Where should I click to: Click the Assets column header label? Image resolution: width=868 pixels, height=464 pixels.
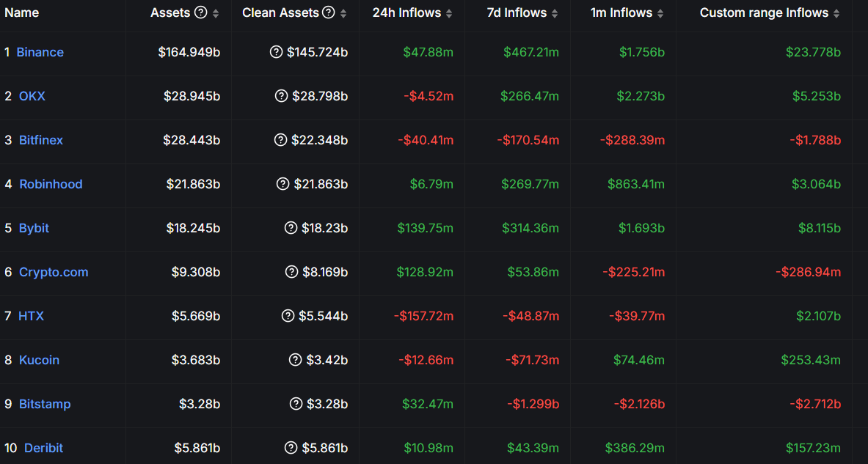170,12
